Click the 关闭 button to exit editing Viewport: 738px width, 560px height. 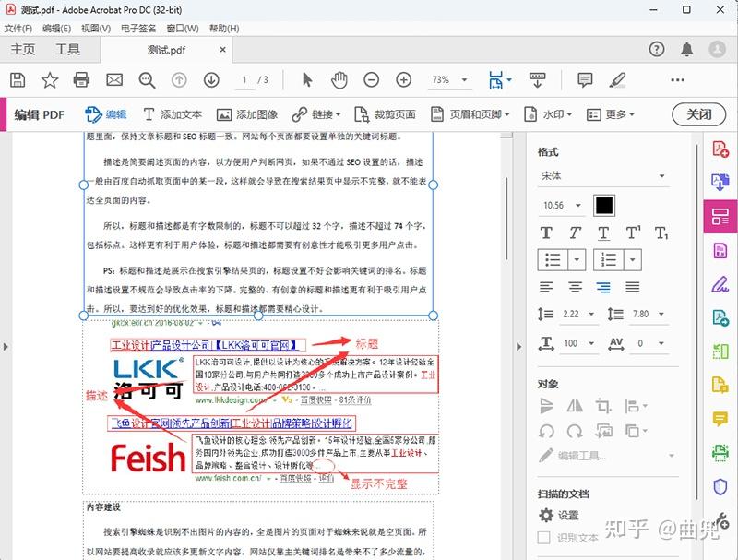(700, 114)
